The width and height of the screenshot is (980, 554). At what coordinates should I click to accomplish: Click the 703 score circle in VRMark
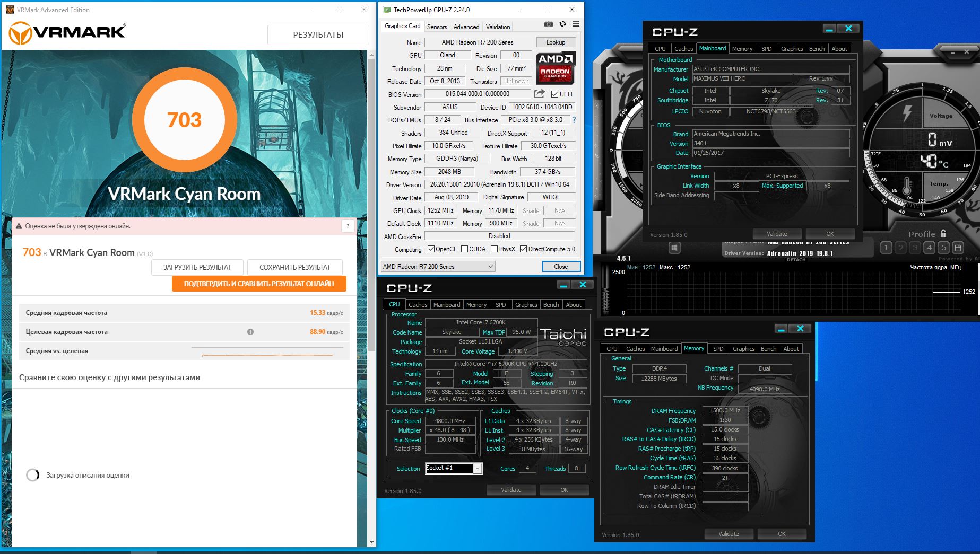point(184,120)
